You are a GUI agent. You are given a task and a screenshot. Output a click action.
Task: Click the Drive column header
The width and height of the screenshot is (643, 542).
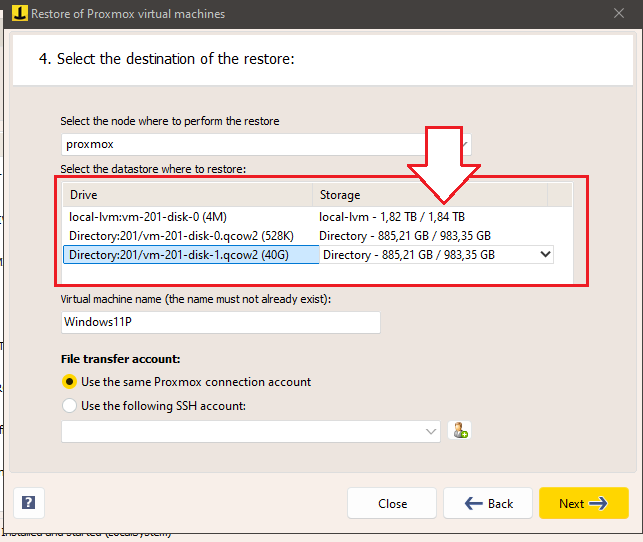188,195
